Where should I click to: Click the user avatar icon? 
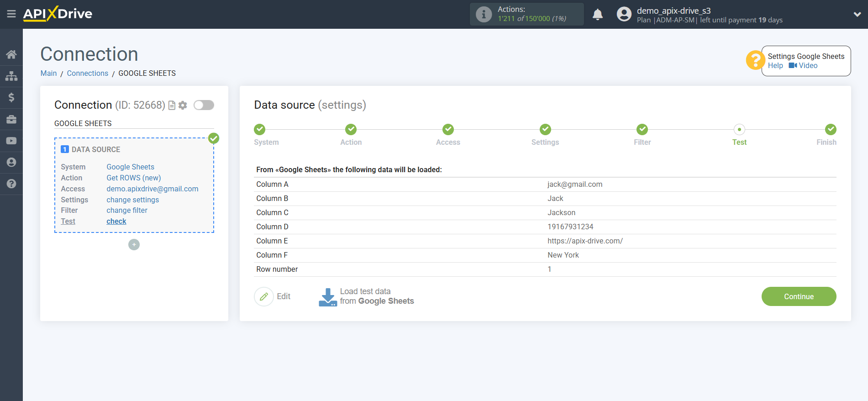pos(624,14)
